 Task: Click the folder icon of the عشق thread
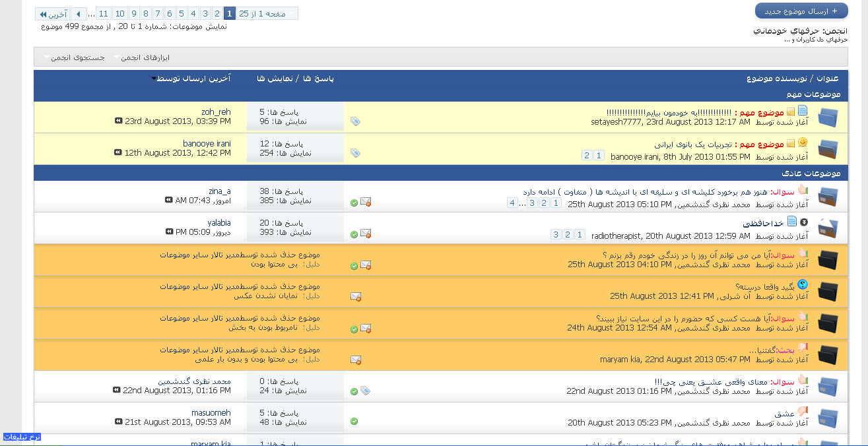pyautogui.click(x=828, y=418)
